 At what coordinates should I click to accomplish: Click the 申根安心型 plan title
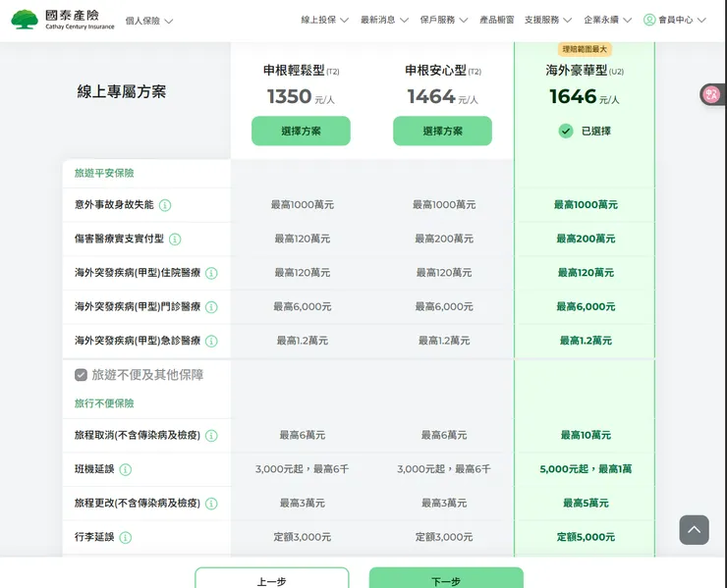click(435, 71)
